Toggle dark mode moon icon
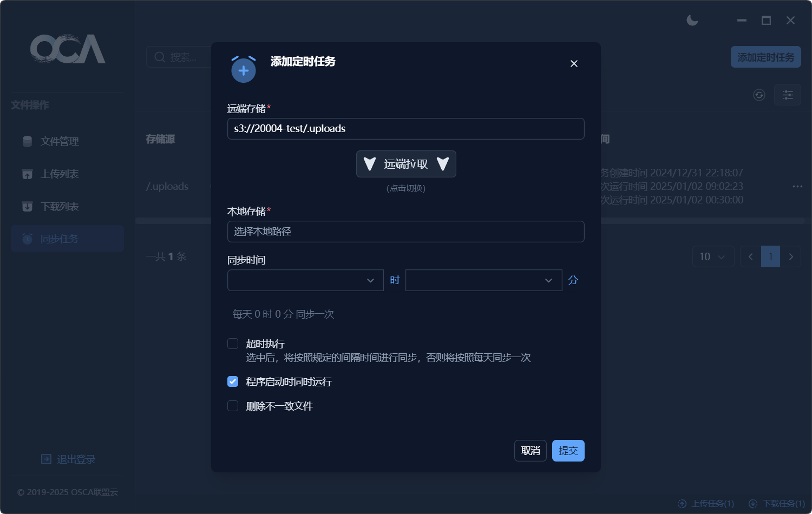Image resolution: width=812 pixels, height=514 pixels. tap(692, 21)
